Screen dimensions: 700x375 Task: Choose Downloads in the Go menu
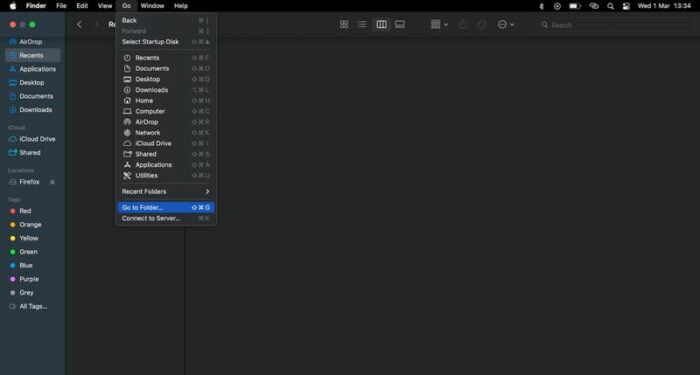point(166,90)
